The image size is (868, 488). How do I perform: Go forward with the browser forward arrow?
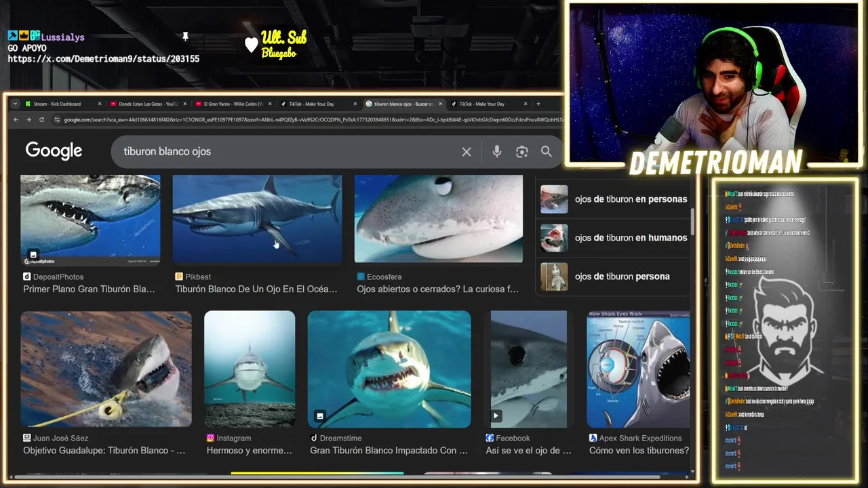pyautogui.click(x=28, y=119)
